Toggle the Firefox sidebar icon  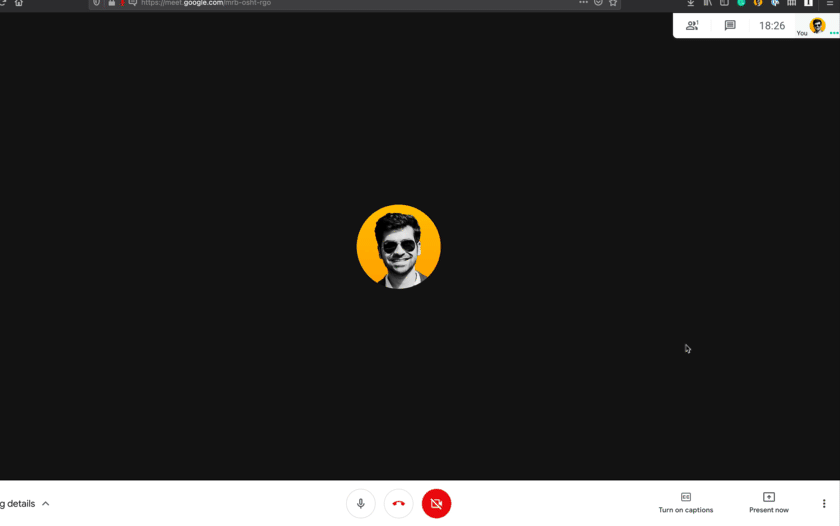[x=724, y=3]
